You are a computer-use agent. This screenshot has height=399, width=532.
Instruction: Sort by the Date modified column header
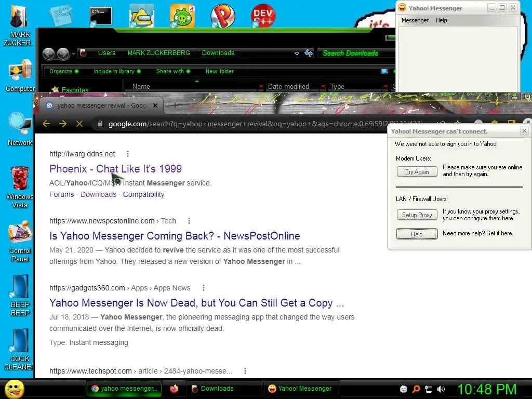click(288, 87)
